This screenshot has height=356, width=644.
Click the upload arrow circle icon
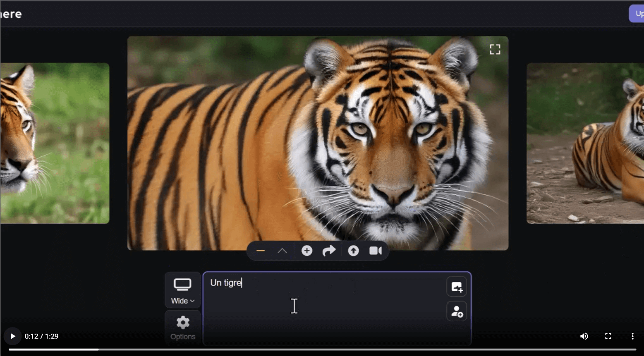tap(353, 251)
